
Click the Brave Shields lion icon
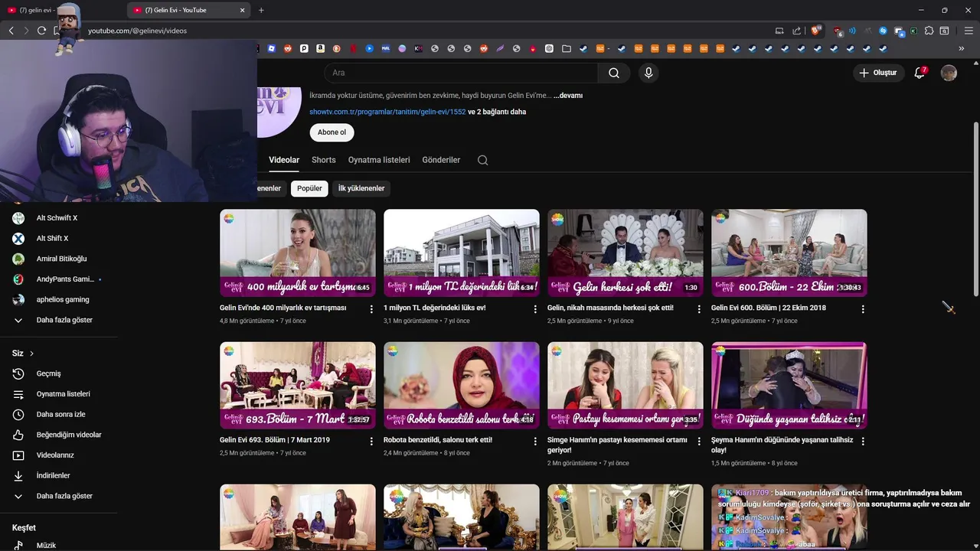click(x=816, y=31)
